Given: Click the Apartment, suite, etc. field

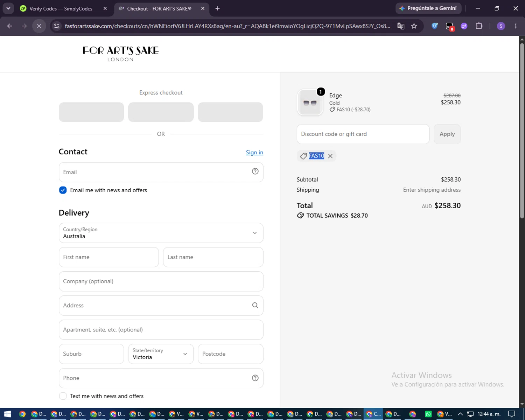Looking at the screenshot, I should (x=161, y=330).
